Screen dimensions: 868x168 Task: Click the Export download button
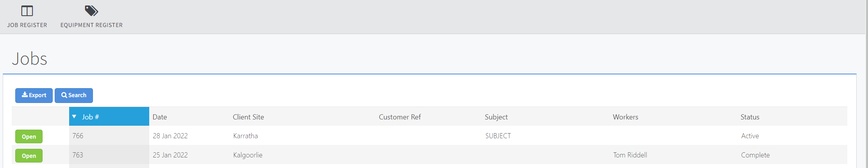(x=34, y=96)
